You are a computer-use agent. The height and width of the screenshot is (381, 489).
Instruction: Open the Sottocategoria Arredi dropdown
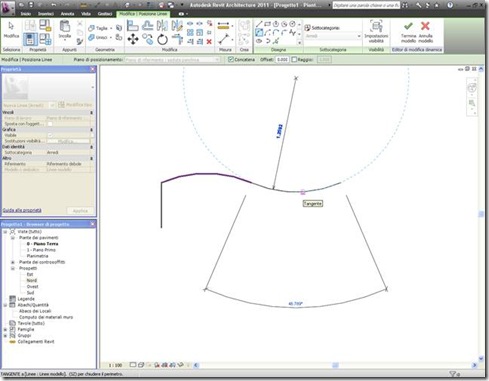click(333, 36)
